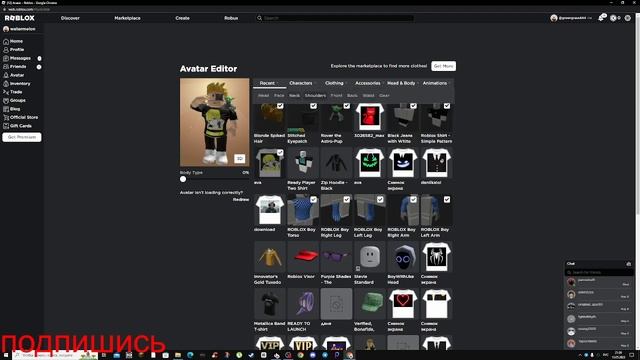Open Robux in the top navigation
Screen dimensions: 640x360
point(231,18)
